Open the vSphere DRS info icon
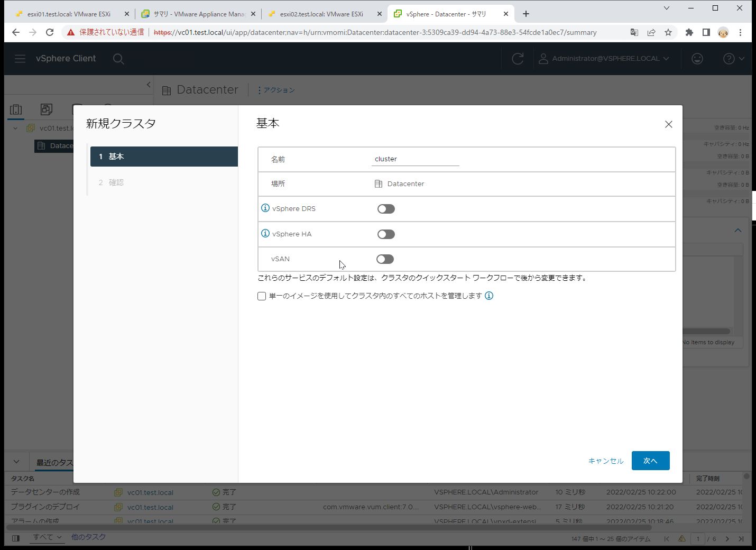The height and width of the screenshot is (550, 756). pos(265,208)
